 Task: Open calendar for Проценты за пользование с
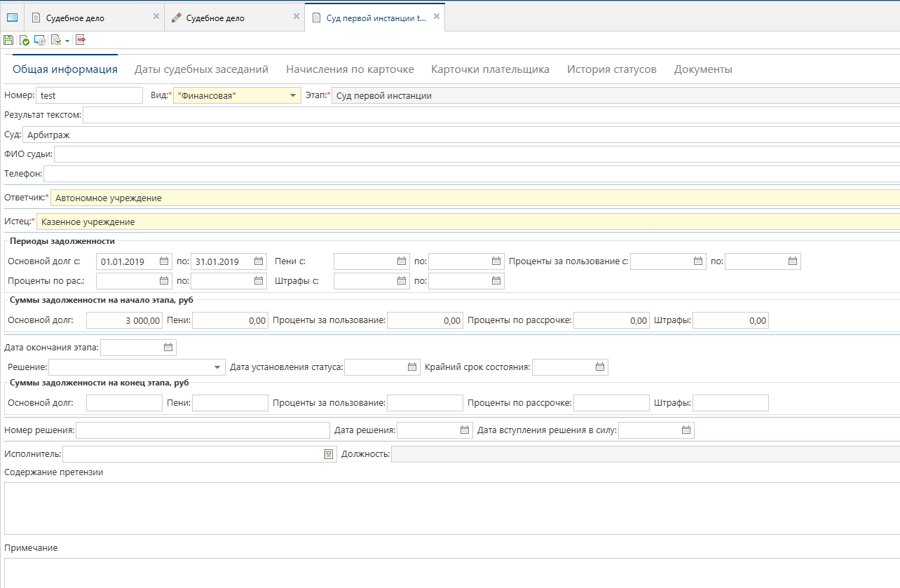698,261
